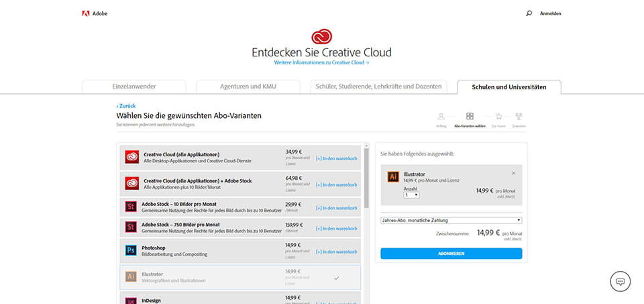Viewport: 644px width, 304px height.
Task: Click the Photoshop Ps icon
Action: [x=131, y=250]
